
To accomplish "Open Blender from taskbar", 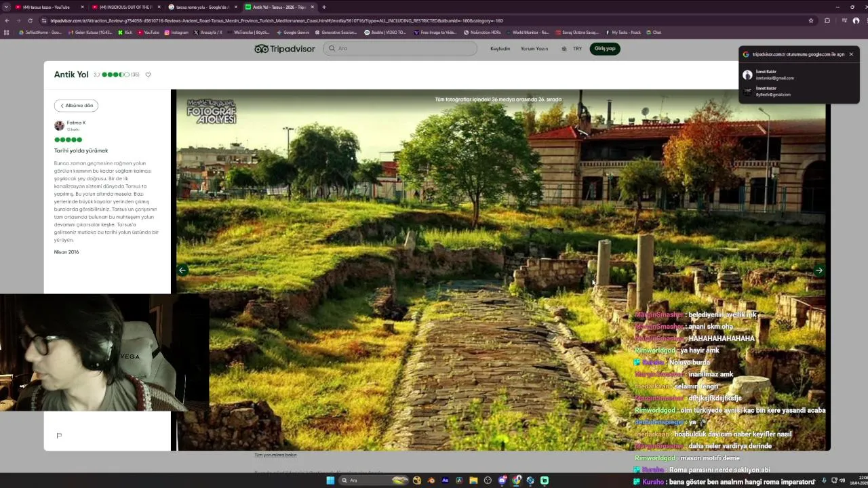I will (431, 481).
